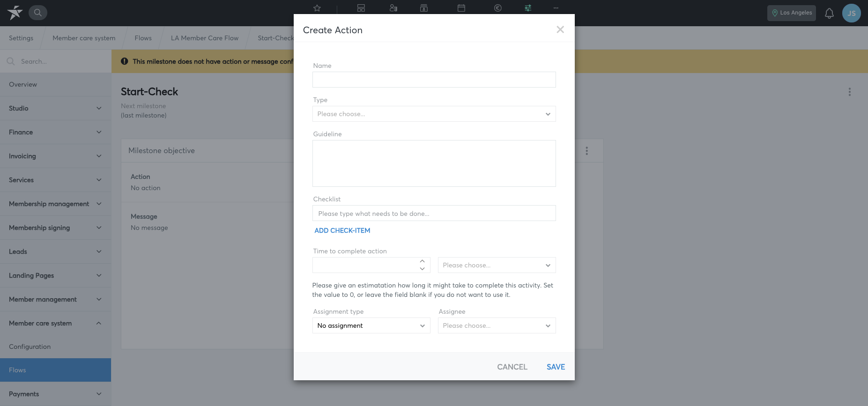Increase the time to complete value
The image size is (868, 406).
click(423, 261)
